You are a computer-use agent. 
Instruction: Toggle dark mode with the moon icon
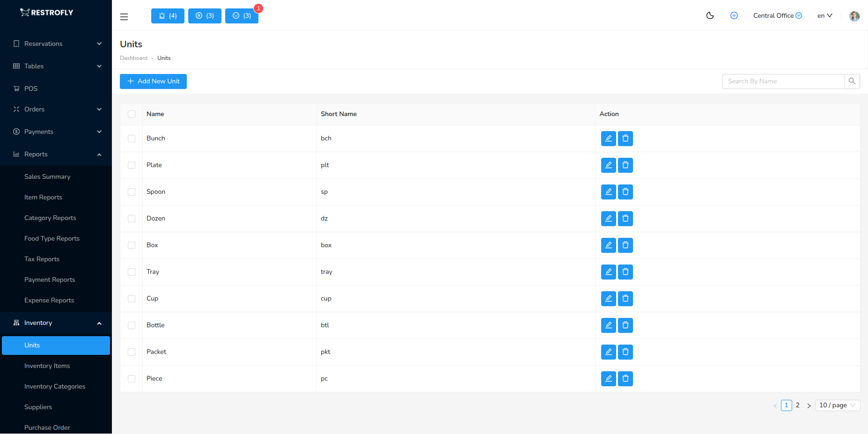point(710,15)
